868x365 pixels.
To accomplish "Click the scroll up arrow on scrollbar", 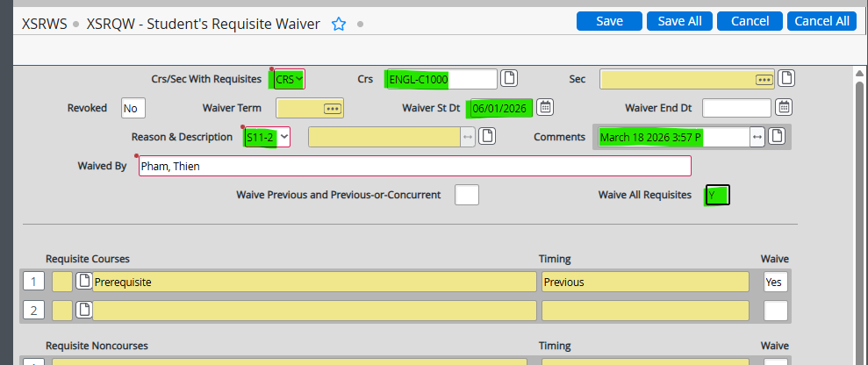I will click(x=859, y=73).
